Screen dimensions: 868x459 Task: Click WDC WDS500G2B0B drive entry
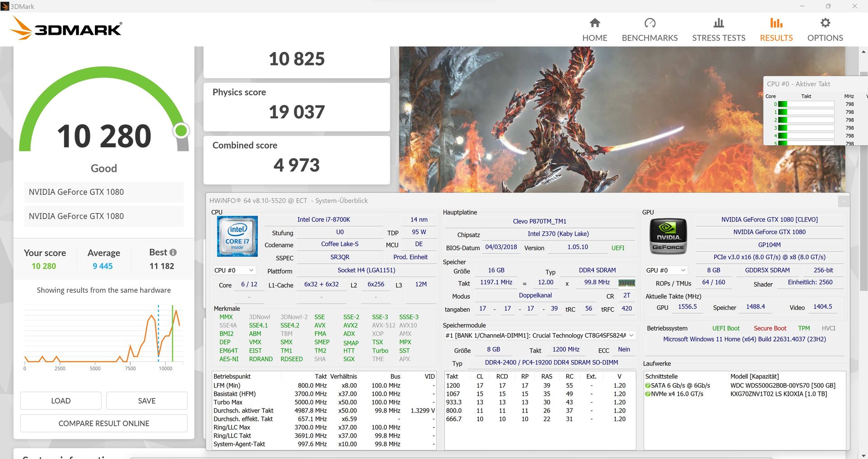783,386
